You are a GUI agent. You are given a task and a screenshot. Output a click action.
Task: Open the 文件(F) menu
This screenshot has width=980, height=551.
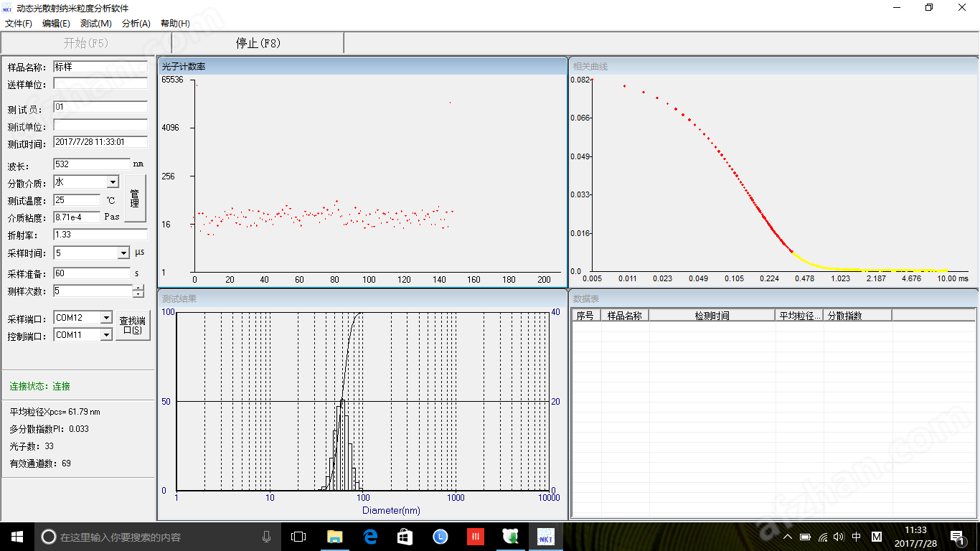[x=19, y=24]
